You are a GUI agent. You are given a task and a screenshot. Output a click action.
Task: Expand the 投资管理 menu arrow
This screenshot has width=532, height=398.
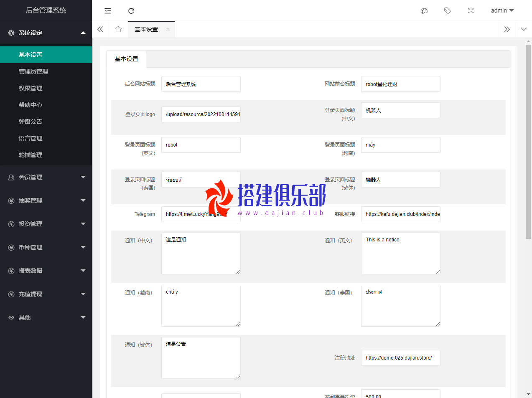pyautogui.click(x=83, y=224)
